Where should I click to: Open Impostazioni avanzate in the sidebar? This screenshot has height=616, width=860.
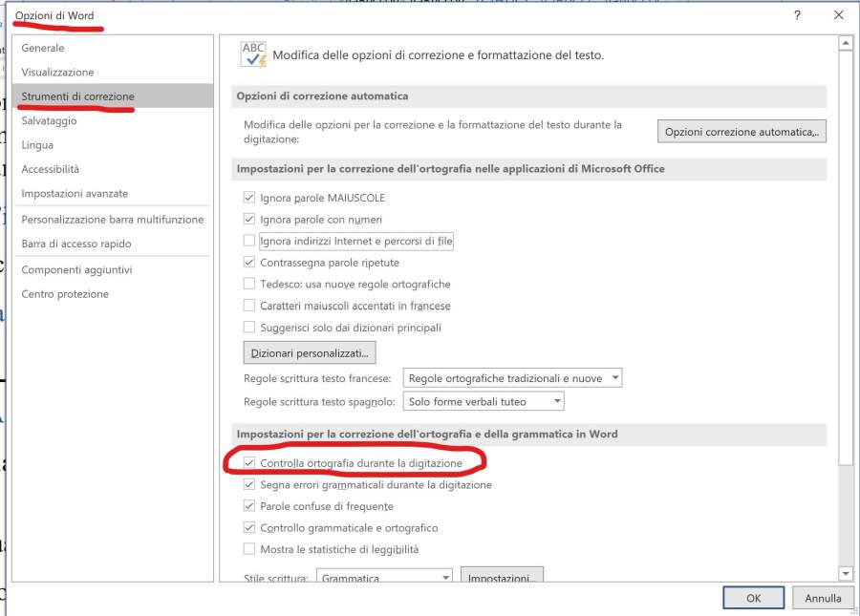75,194
